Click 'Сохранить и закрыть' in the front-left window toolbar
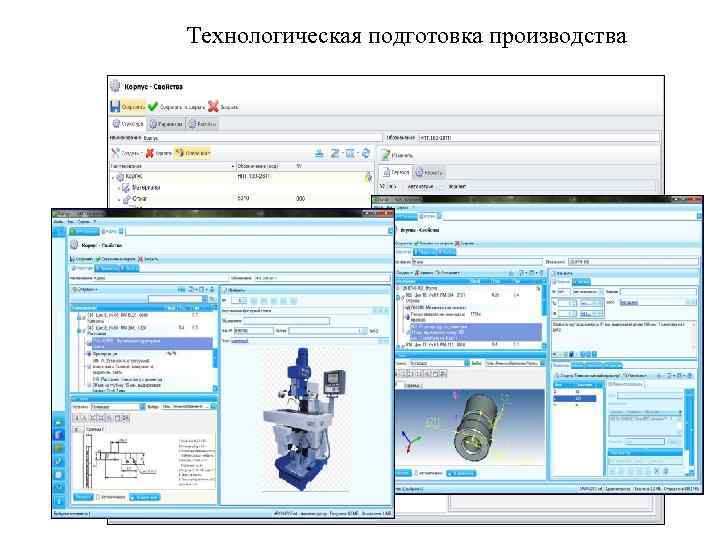Viewport: 720px width, 540px height. coord(115,259)
